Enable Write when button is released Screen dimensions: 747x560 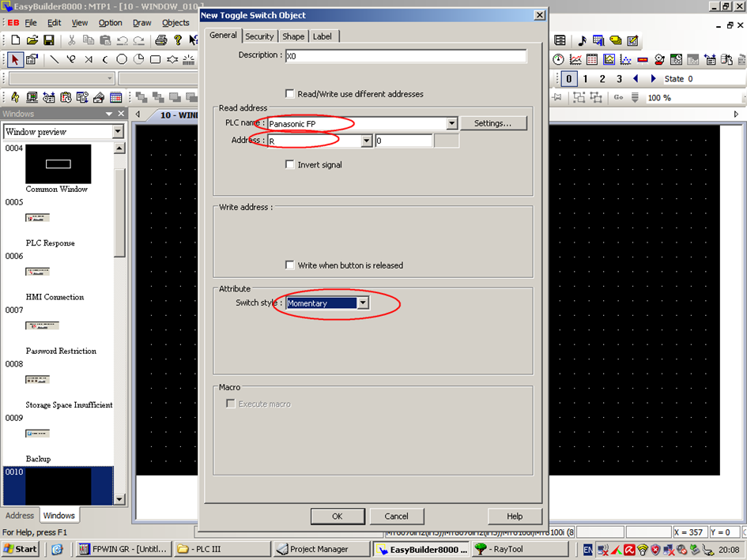point(290,265)
